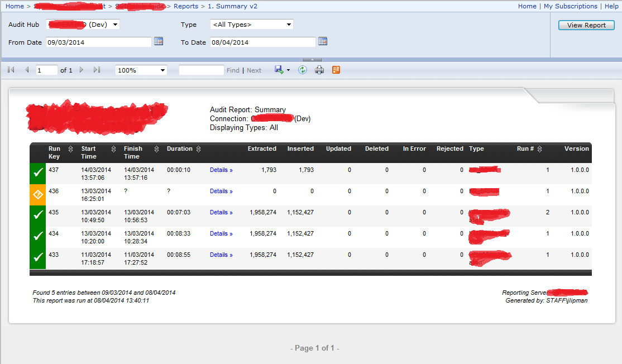
Task: Go to first page of report
Action: (11, 70)
